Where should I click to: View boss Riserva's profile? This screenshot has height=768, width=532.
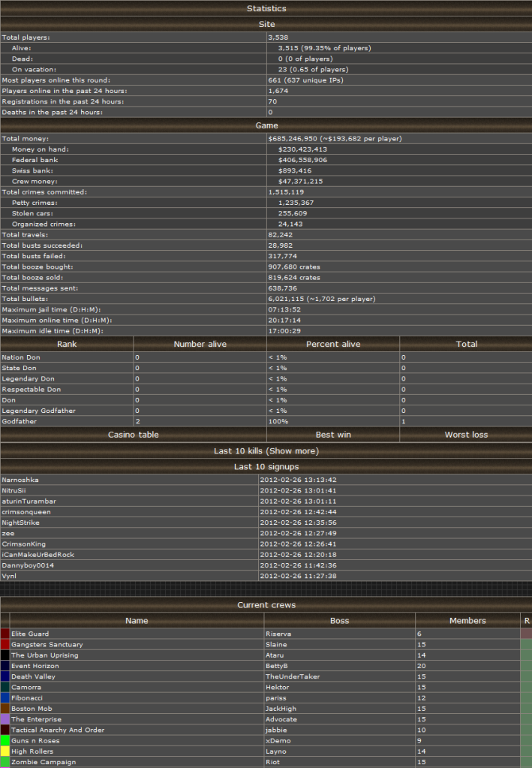point(278,634)
